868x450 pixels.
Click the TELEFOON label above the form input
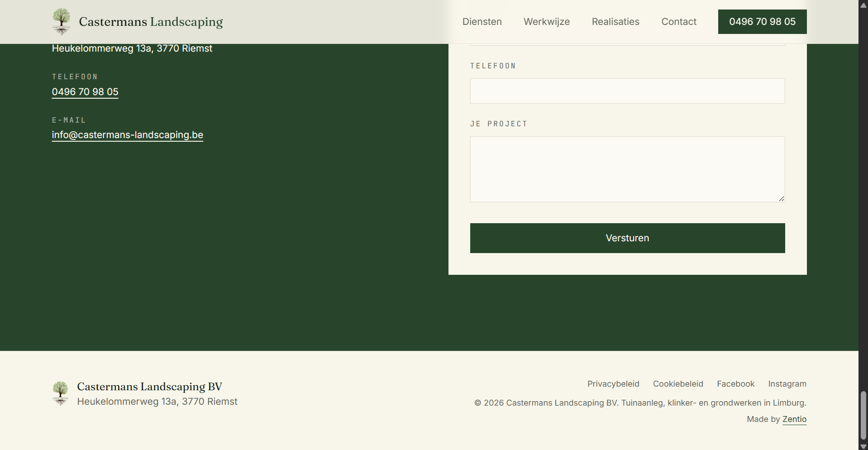493,66
